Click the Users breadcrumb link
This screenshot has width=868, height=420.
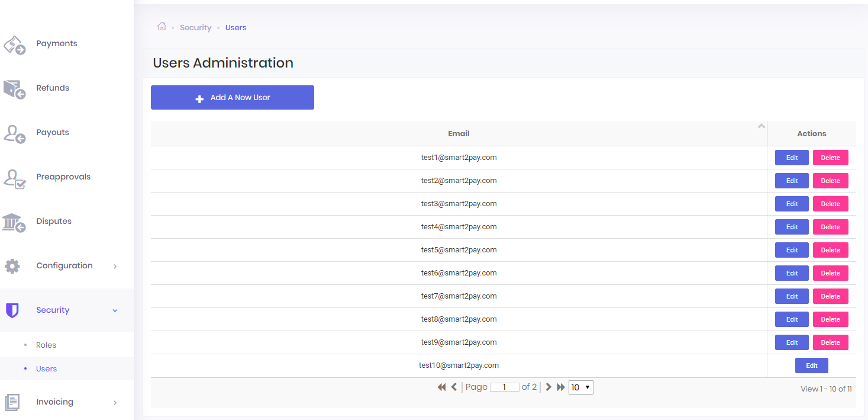[x=235, y=27]
